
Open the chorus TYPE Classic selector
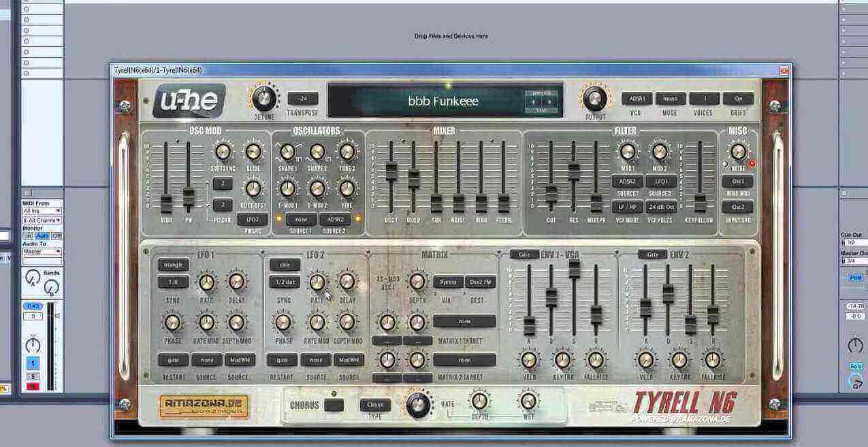[375, 405]
